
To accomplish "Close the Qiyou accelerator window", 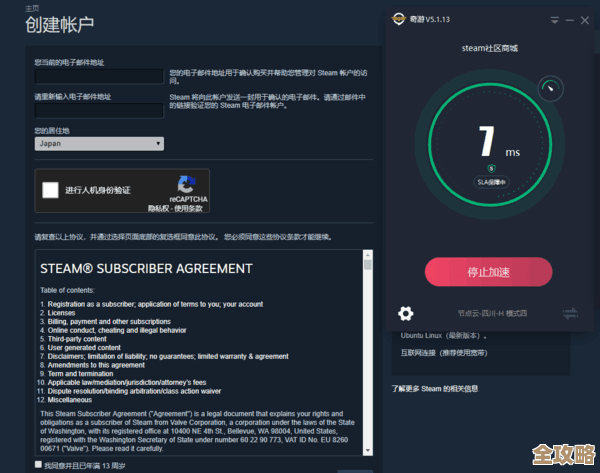I will [x=585, y=20].
